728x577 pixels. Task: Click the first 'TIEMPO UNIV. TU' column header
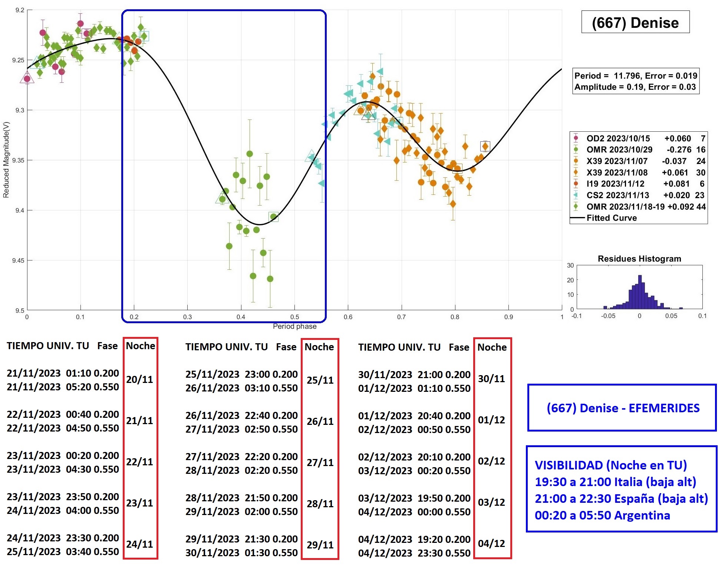pyautogui.click(x=48, y=346)
